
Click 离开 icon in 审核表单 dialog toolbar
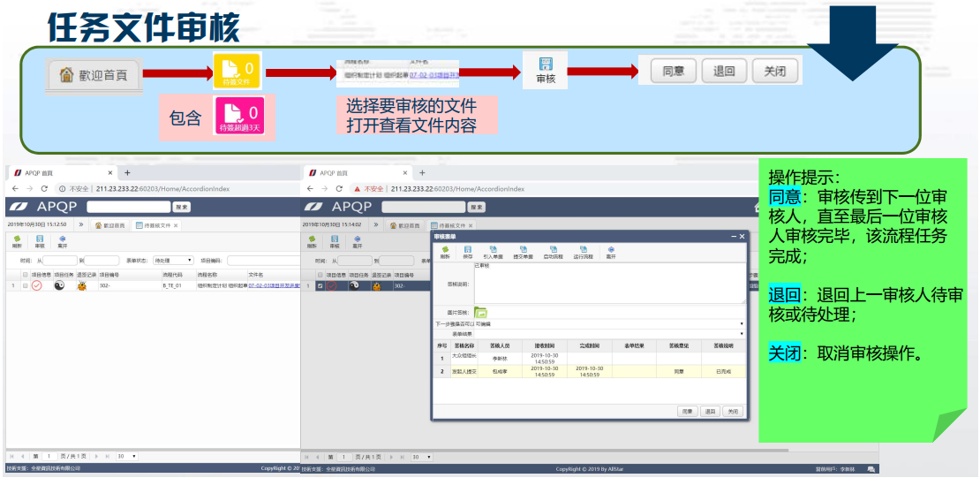point(611,252)
